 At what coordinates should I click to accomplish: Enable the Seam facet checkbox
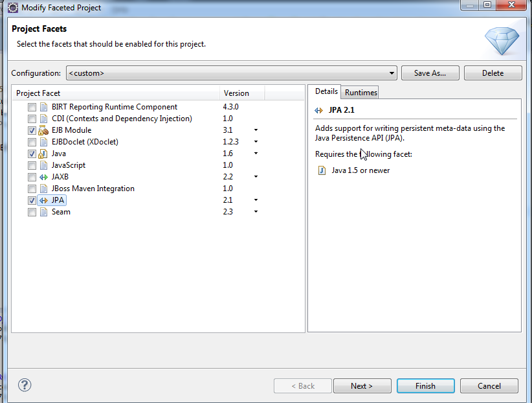(32, 212)
